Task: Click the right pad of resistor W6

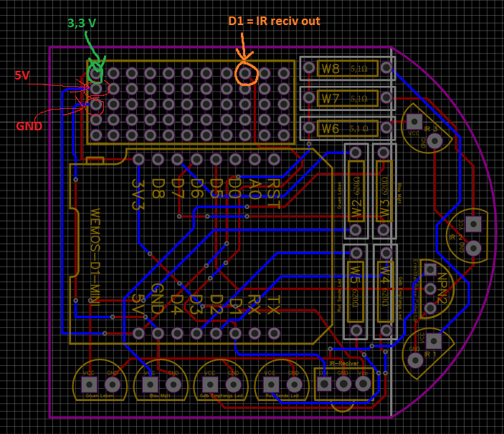Action: click(x=386, y=127)
